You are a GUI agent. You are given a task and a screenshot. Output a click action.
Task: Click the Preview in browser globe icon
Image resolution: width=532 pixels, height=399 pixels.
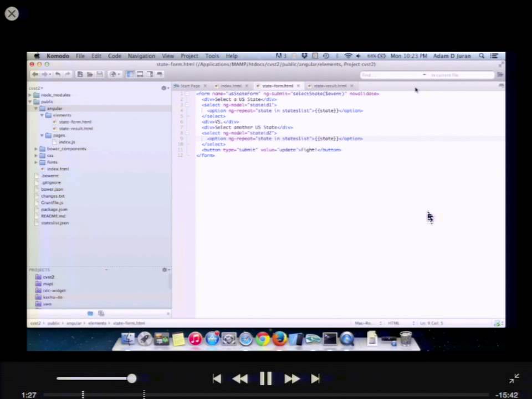tap(113, 74)
